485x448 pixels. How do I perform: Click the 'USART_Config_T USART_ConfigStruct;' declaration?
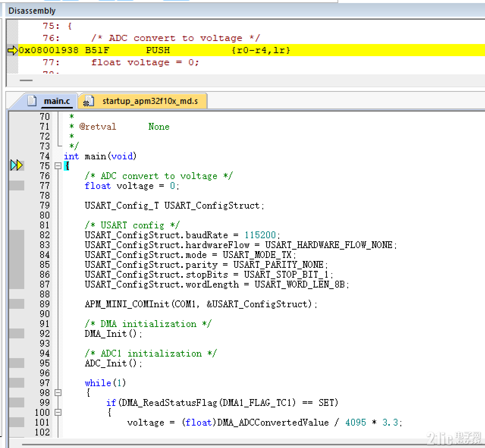point(174,206)
